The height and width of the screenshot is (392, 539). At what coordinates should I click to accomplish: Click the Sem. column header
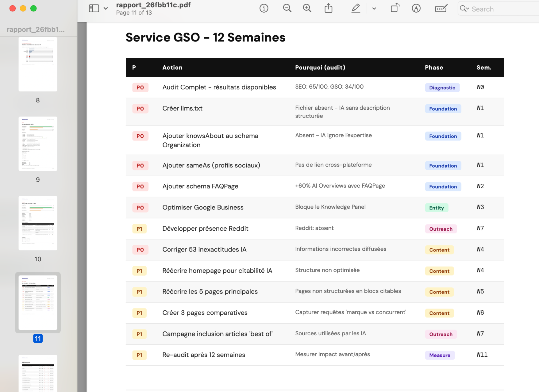coord(484,68)
